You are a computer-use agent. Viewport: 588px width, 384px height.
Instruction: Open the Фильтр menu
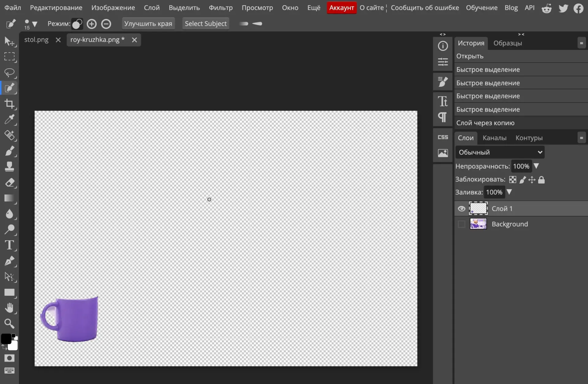221,8
